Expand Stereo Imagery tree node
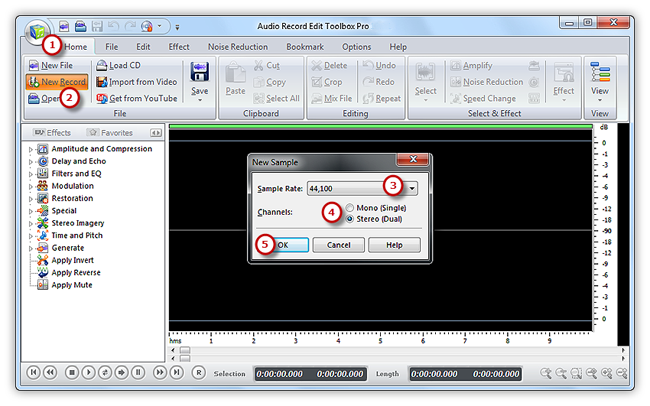The height and width of the screenshot is (406, 650). coord(31,224)
